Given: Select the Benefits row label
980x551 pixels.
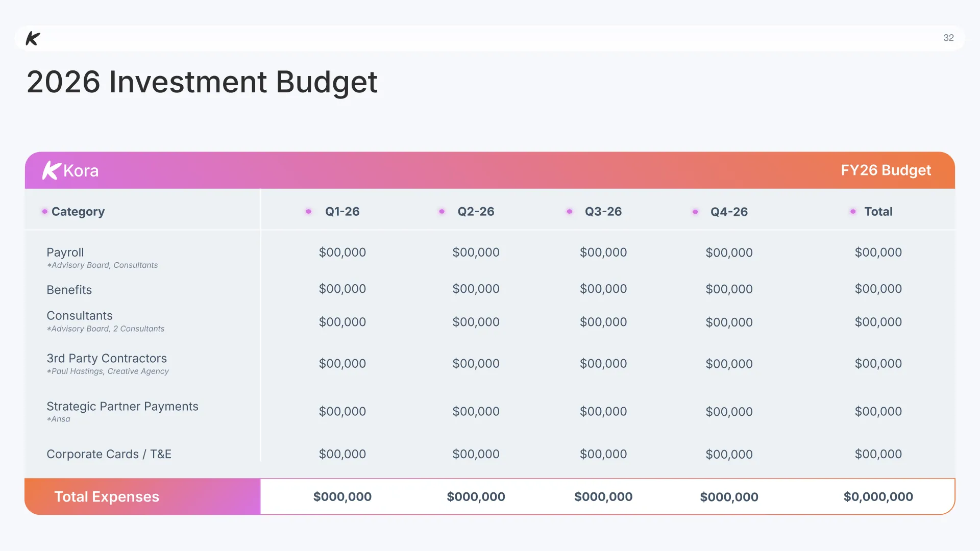Looking at the screenshot, I should pos(69,290).
